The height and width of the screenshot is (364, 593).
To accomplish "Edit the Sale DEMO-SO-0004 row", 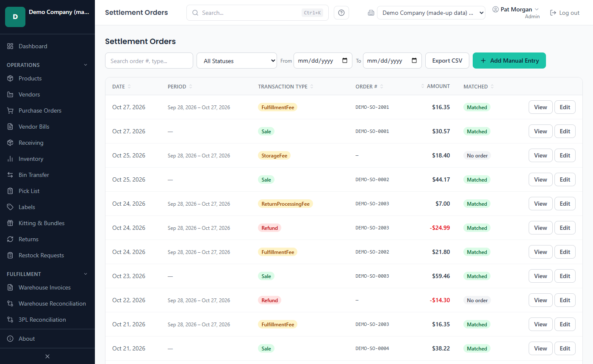I will coord(565,348).
